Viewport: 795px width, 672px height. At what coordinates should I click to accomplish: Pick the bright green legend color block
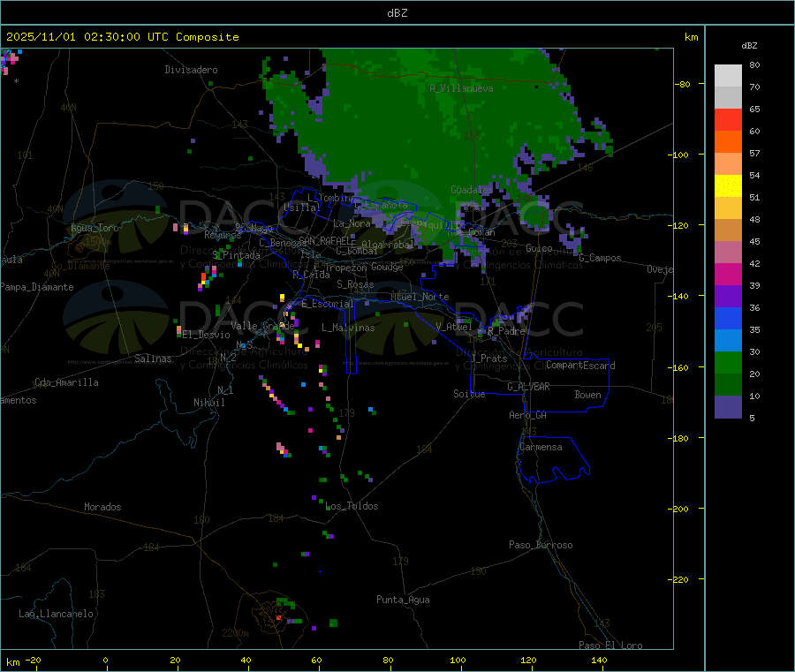point(728,363)
